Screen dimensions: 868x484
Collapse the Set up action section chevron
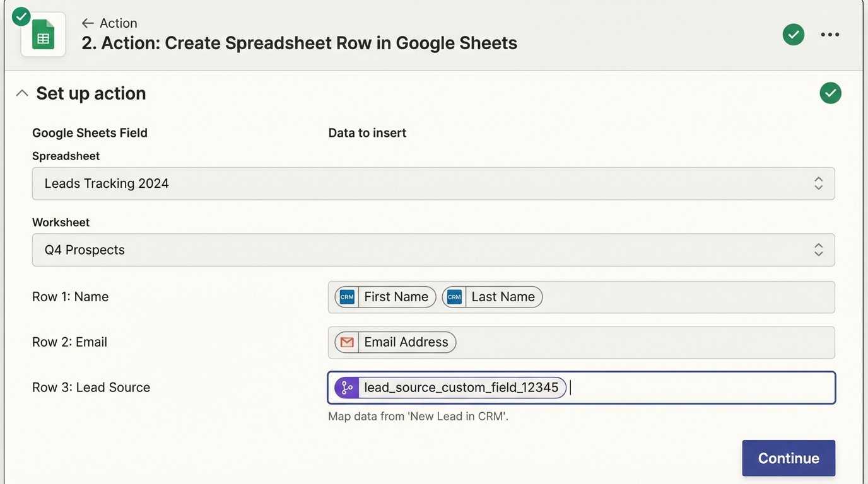pyautogui.click(x=22, y=93)
